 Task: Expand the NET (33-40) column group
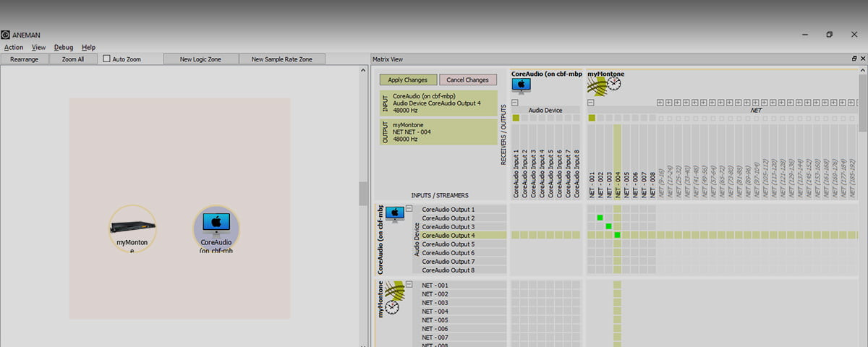tap(686, 103)
